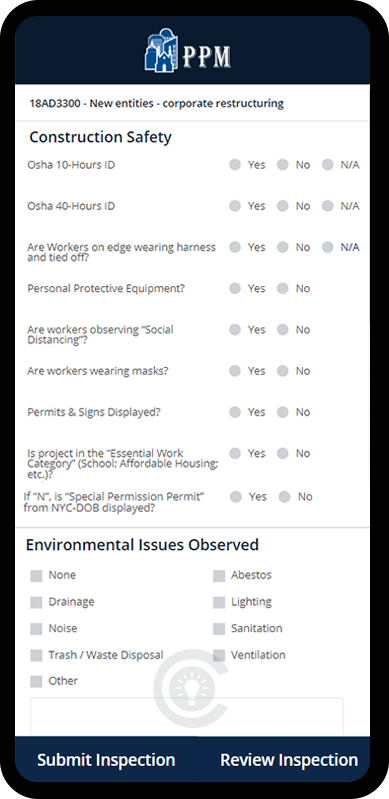Choose No for workers wearing harness
Image resolution: width=389 pixels, height=799 pixels.
click(283, 247)
